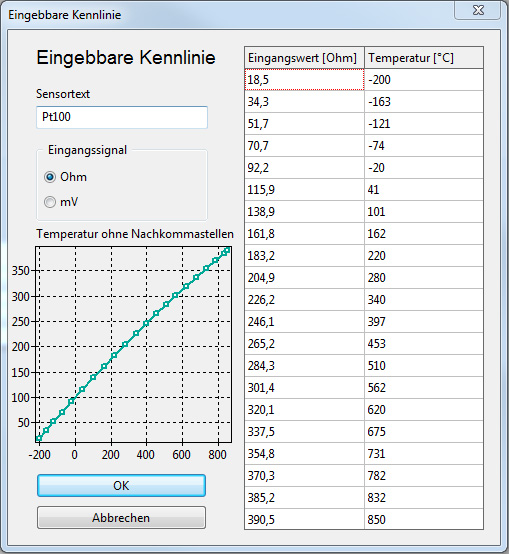This screenshot has width=509, height=554.
Task: Click the Sensortext field containing Pt100
Action: [122, 117]
